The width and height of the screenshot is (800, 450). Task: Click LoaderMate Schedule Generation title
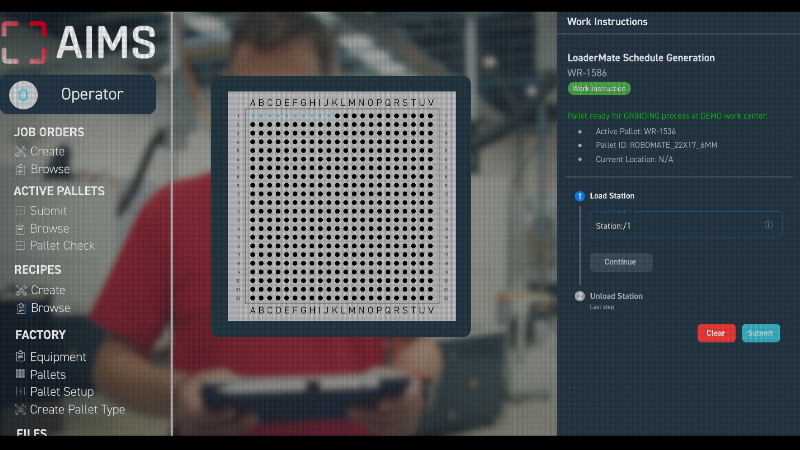coord(641,58)
